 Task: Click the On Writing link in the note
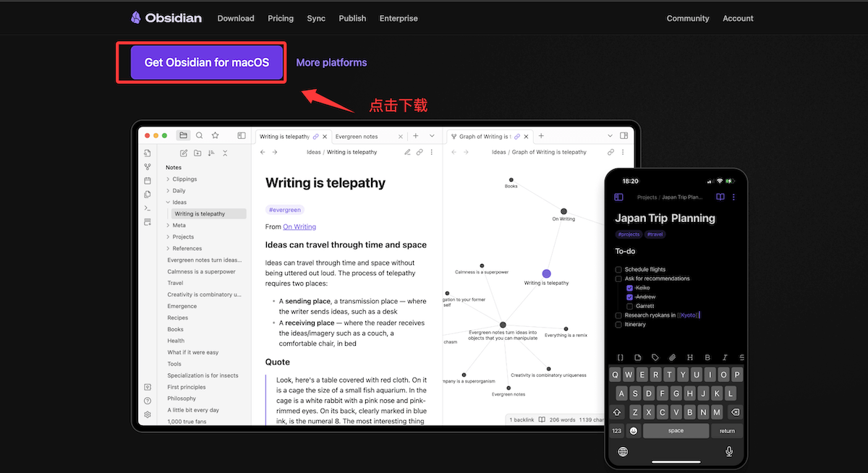click(x=299, y=227)
